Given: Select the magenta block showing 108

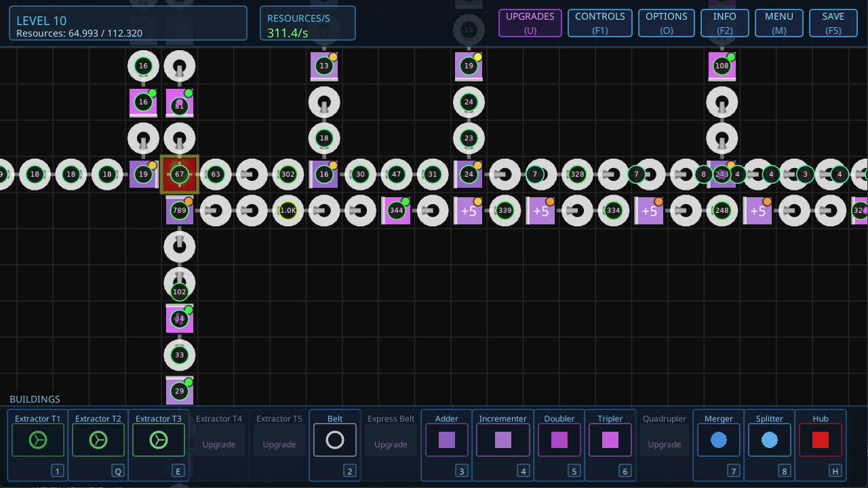Looking at the screenshot, I should (x=722, y=66).
